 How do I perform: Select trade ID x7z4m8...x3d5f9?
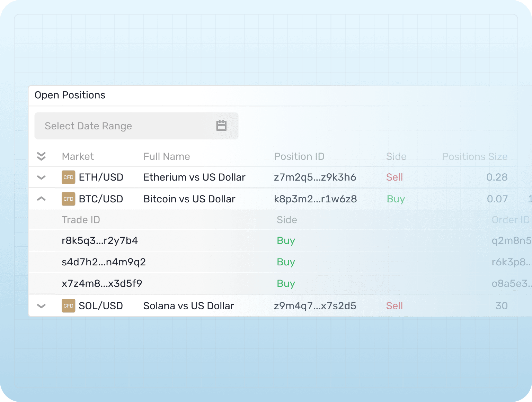click(102, 283)
